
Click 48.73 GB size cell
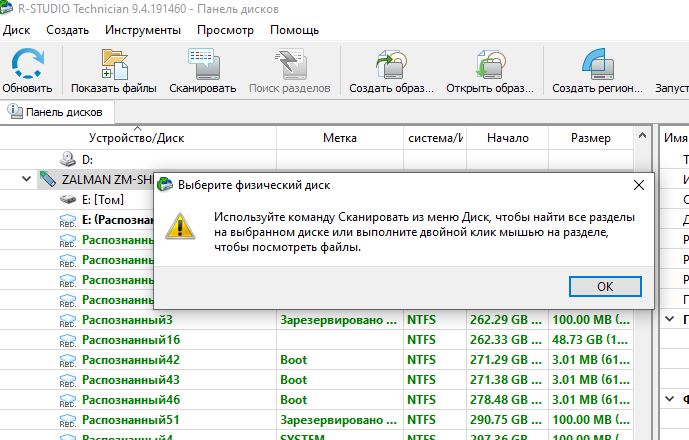pos(591,340)
